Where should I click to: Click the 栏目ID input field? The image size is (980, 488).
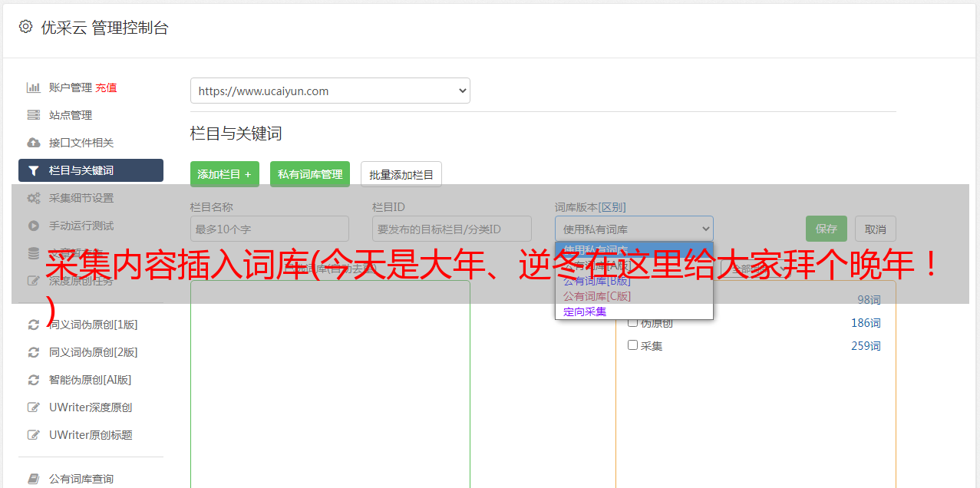click(x=452, y=229)
